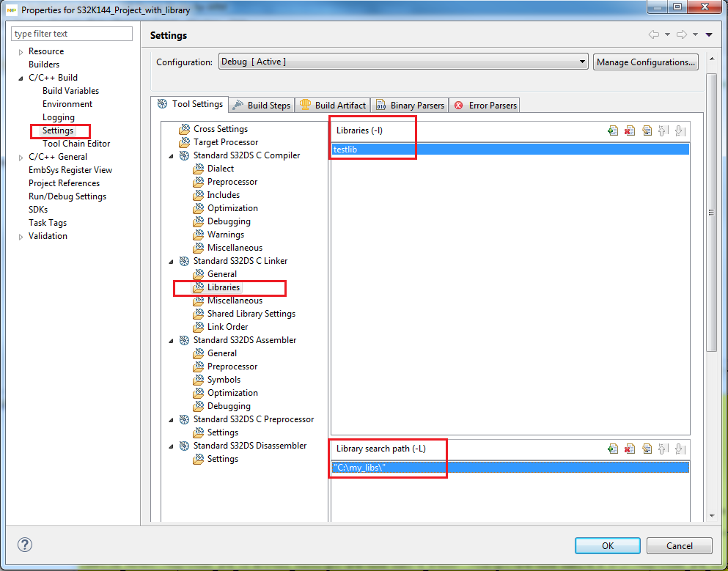Click the settings panel vertical scrollbar
Screen dimensions: 728x571
pyautogui.click(x=711, y=213)
